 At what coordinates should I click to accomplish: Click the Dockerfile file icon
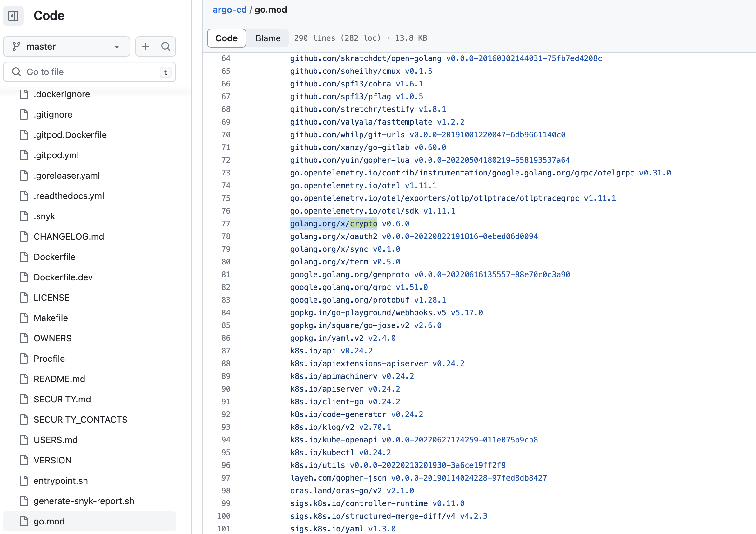[24, 257]
